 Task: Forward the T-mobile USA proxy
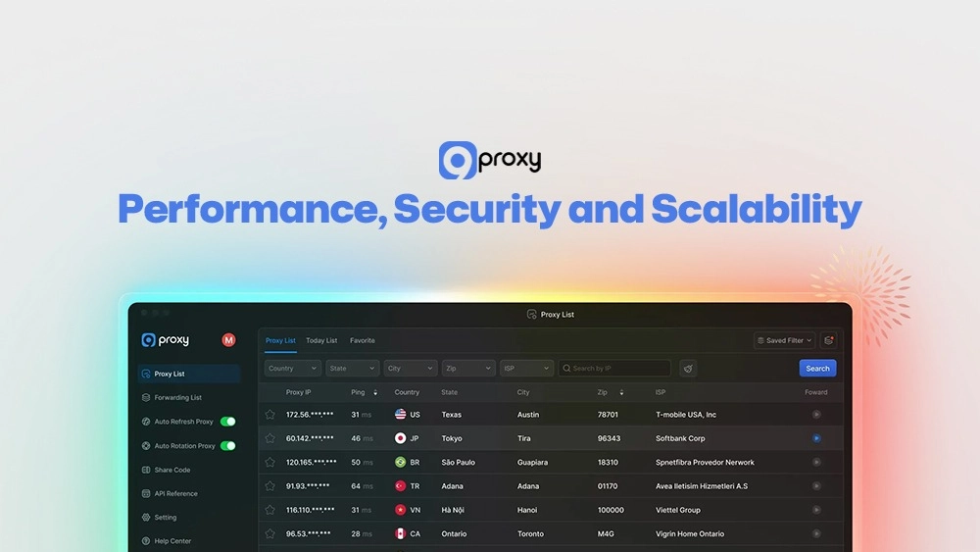(816, 415)
